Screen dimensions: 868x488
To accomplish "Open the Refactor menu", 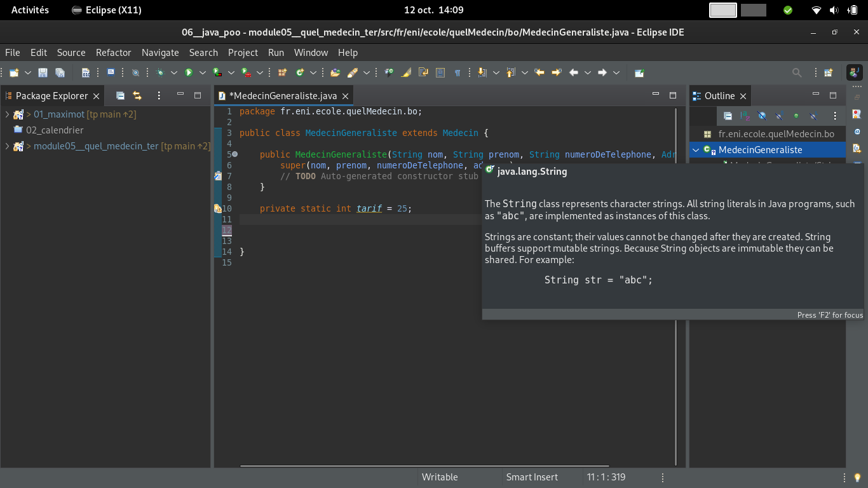I will [x=113, y=53].
